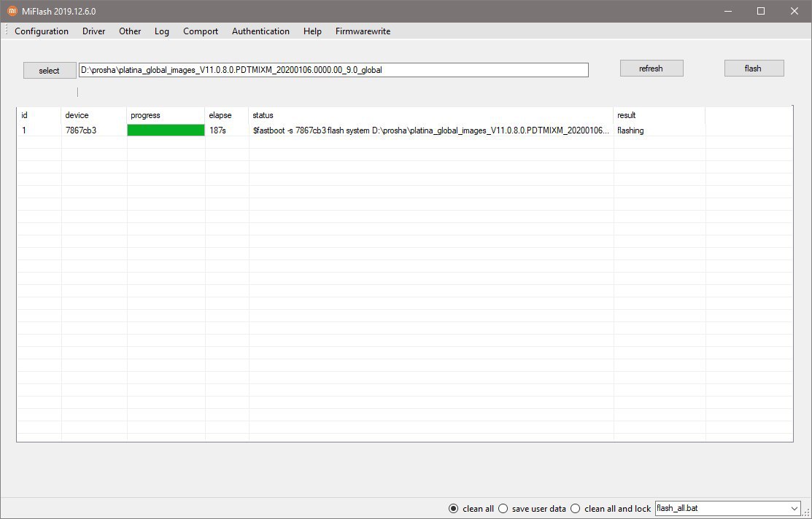Click the flash button
Screen dimensions: 812x519
point(754,69)
